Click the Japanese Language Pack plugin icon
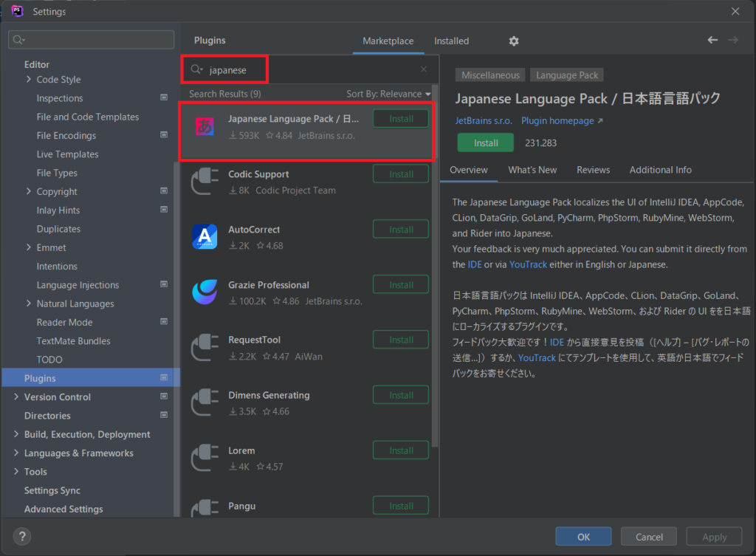 (x=205, y=126)
